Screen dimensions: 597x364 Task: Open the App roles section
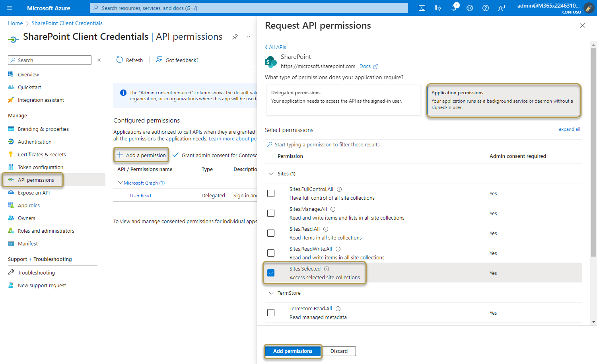(28, 205)
